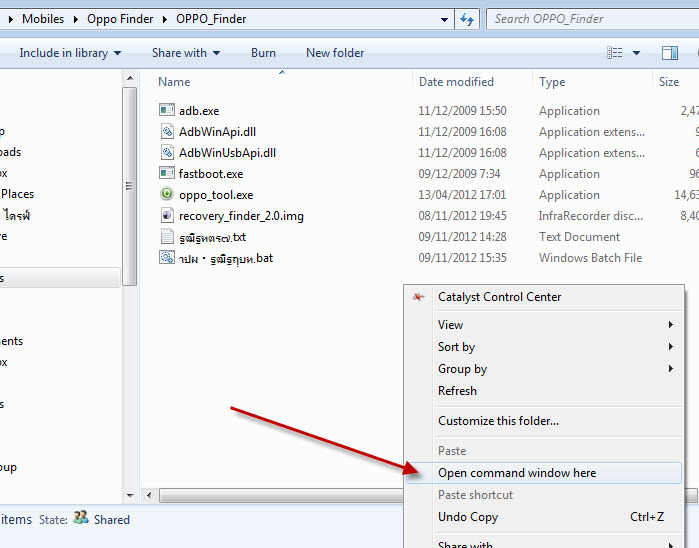Expand the arrow before Mobiles breadcrumb

(10, 19)
